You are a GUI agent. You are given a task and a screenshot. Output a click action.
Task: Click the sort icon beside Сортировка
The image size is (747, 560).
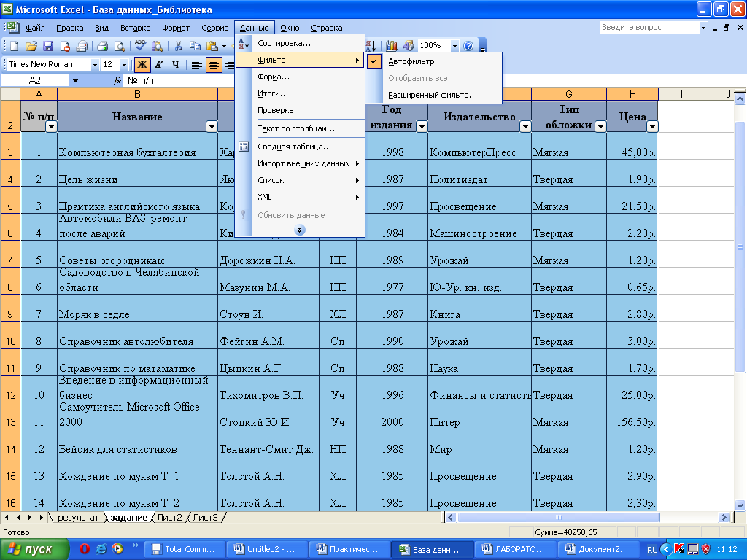click(x=244, y=43)
